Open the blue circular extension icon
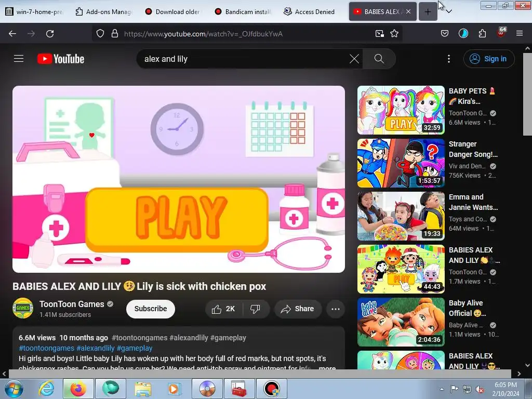The image size is (532, 399). pos(463,34)
